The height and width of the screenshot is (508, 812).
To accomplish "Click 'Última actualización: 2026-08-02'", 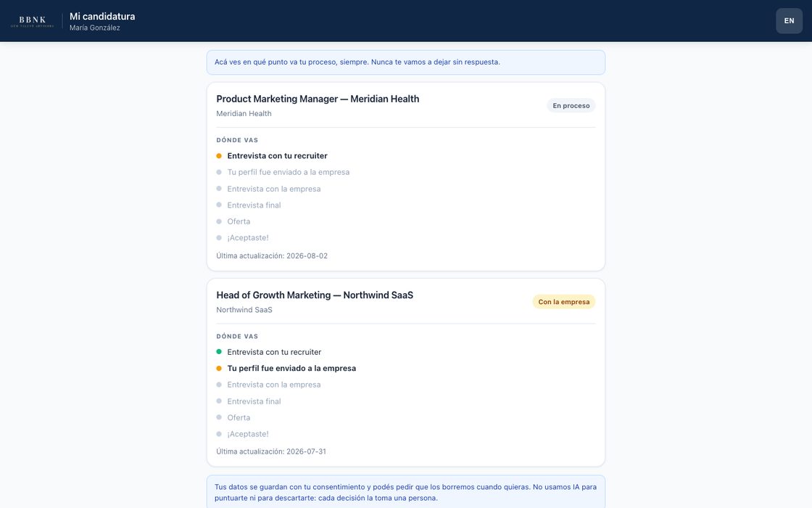I will point(272,255).
